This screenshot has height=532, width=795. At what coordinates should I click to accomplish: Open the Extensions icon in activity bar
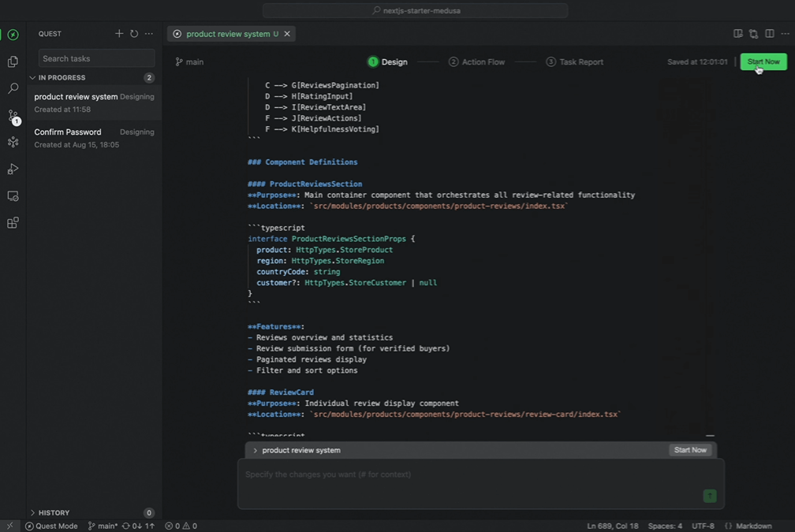tap(13, 223)
